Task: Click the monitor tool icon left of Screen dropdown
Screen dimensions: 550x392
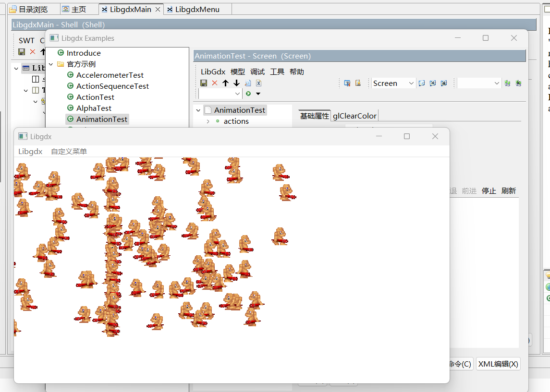Action: (347, 83)
